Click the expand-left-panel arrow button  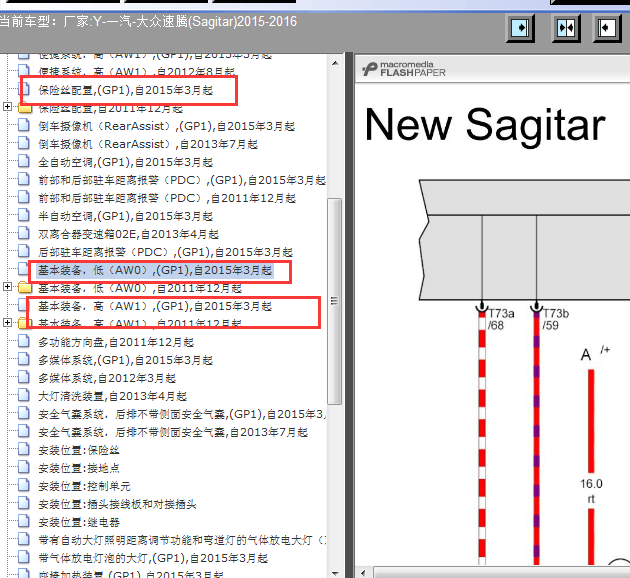pos(520,28)
